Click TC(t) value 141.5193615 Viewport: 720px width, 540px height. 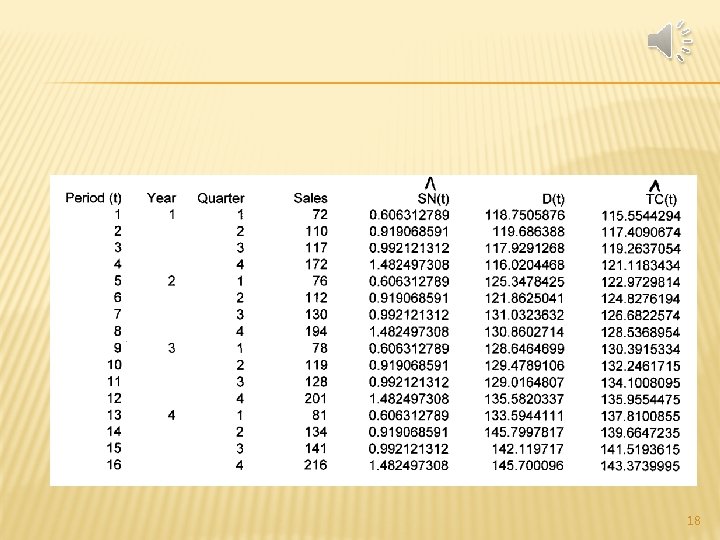(x=641, y=450)
